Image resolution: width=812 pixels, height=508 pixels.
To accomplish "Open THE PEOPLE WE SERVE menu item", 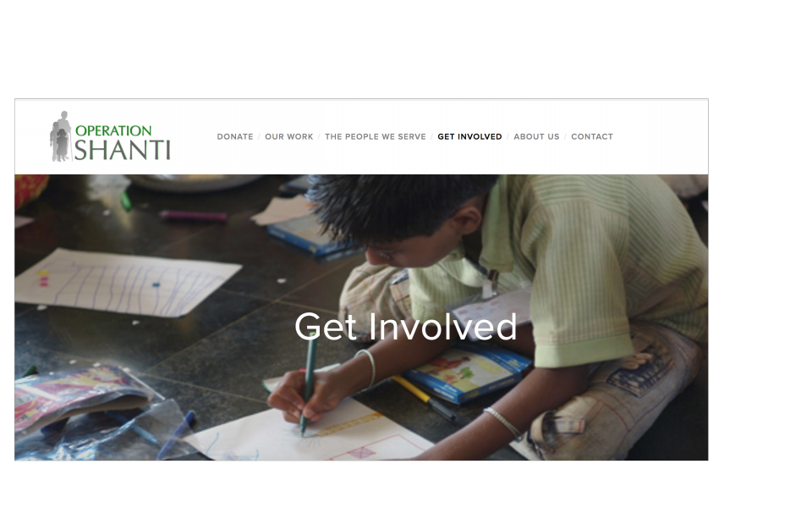I will click(x=376, y=137).
